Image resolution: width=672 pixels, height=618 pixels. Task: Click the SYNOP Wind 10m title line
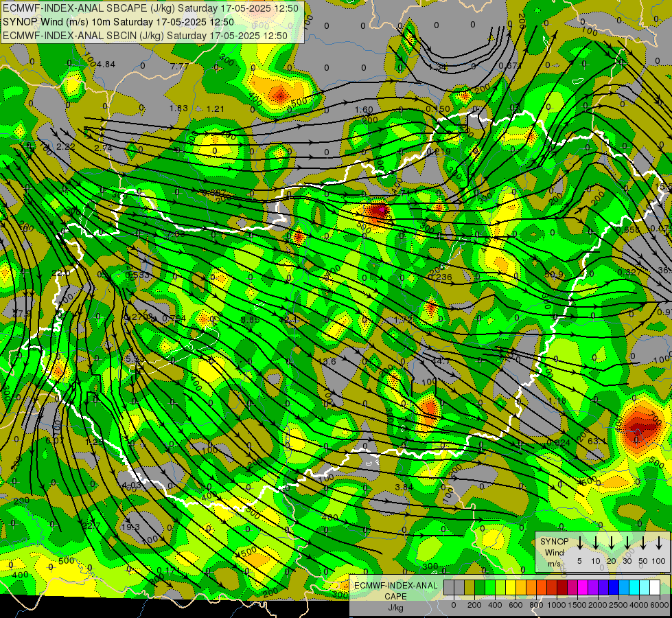[118, 22]
